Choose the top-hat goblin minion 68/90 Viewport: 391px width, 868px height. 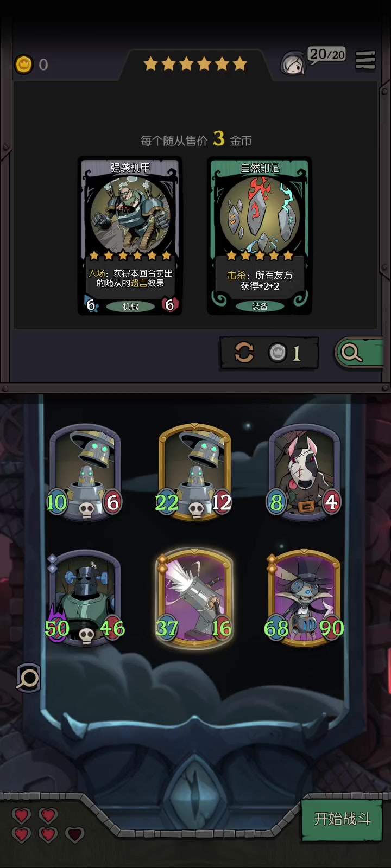tap(305, 598)
